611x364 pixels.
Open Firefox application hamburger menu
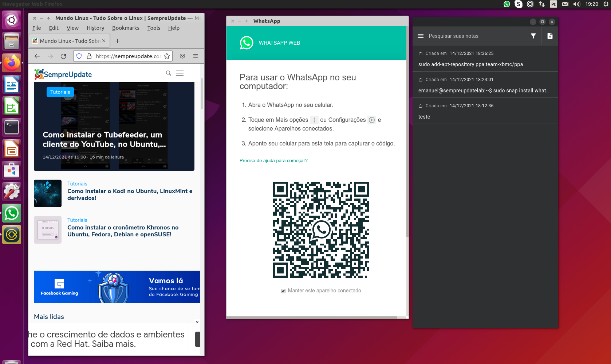pos(196,56)
